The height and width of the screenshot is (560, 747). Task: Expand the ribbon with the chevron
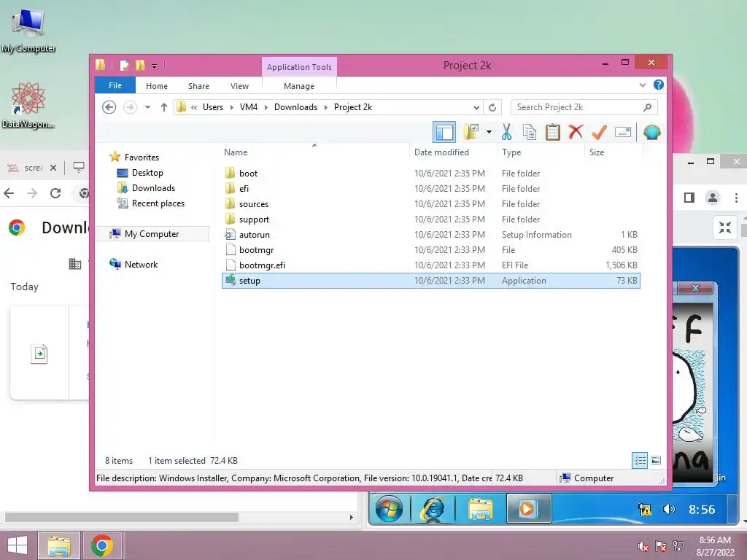(x=642, y=85)
